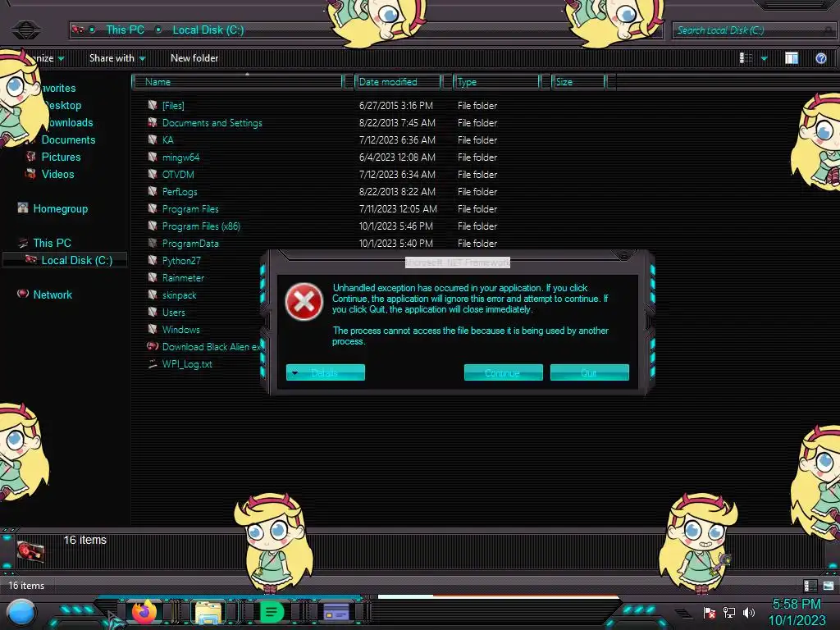Switch to details view via status bar icon
Screen dimensions: 840x630
pos(810,586)
